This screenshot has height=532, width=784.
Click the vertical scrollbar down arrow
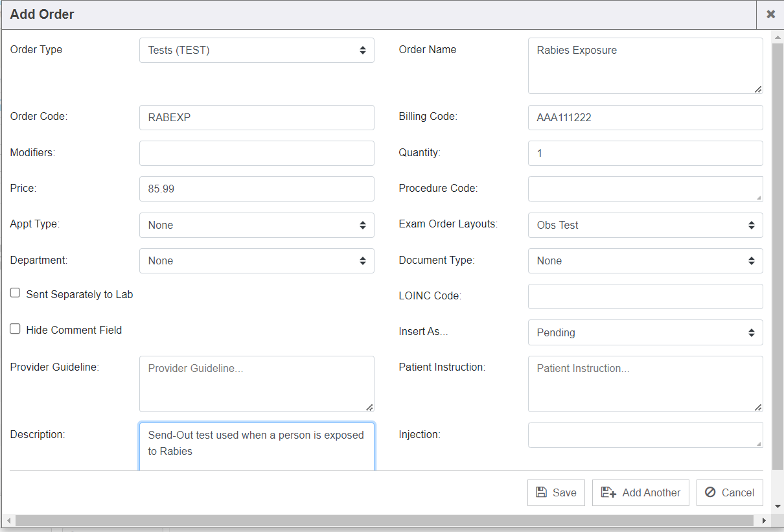click(x=778, y=505)
